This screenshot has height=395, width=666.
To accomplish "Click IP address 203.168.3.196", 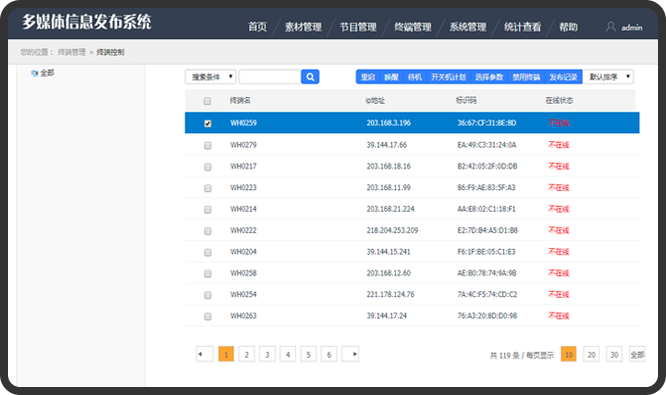I will coord(389,123).
